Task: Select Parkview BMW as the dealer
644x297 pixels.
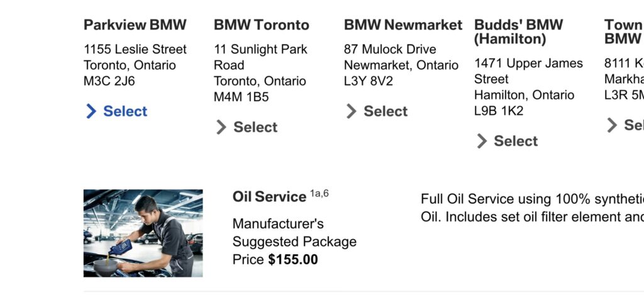Action: point(125,111)
